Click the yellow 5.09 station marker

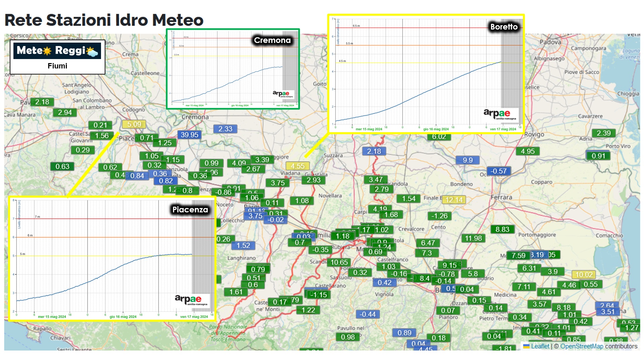pyautogui.click(x=134, y=124)
